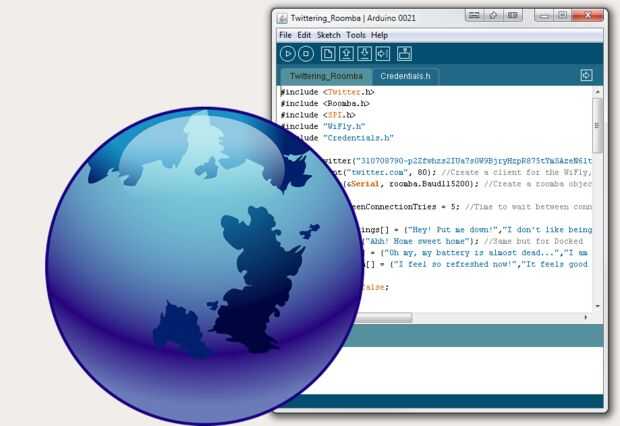Click the "Oh my, my battery is almost dead..." string

(x=472, y=253)
